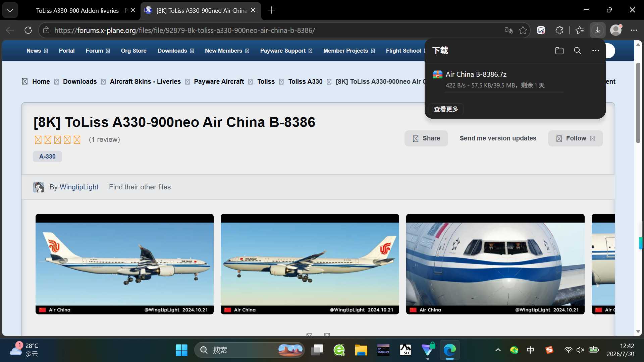This screenshot has width=644, height=362.
Task: Click Send me version updates
Action: tap(498, 138)
